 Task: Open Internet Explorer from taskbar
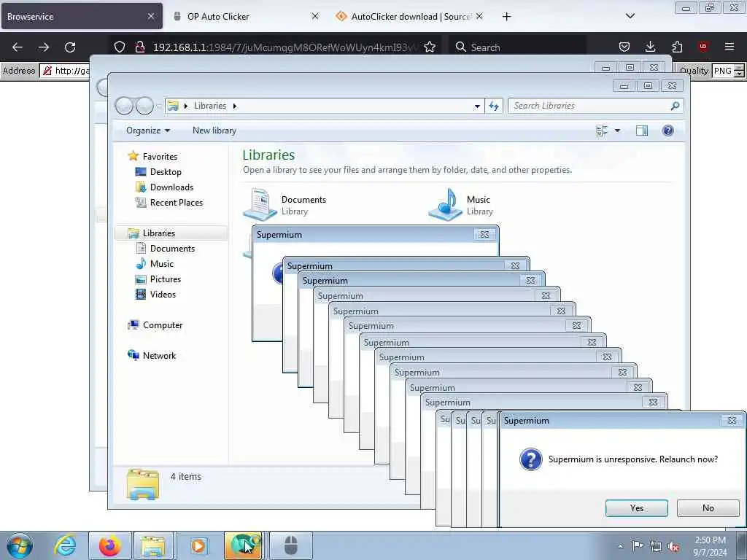coord(65,545)
